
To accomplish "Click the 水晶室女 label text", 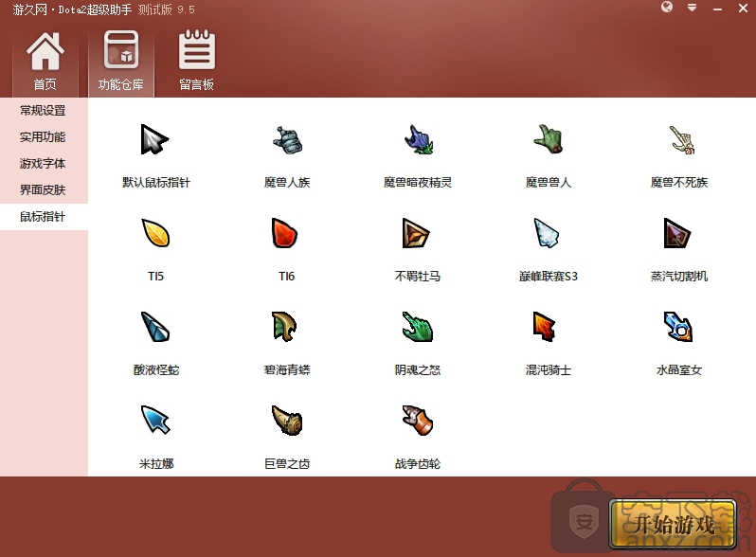I will 679,369.
